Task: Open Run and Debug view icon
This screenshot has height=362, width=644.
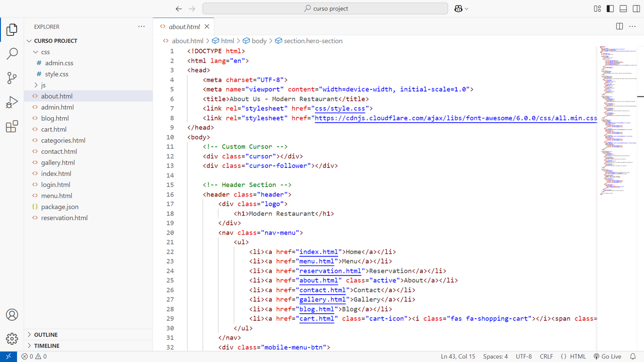Action: (12, 102)
